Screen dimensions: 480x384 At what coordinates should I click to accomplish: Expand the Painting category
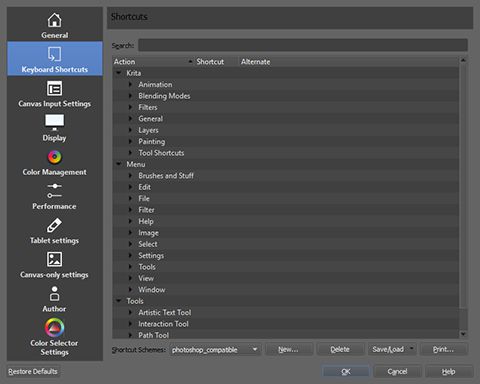pos(131,141)
